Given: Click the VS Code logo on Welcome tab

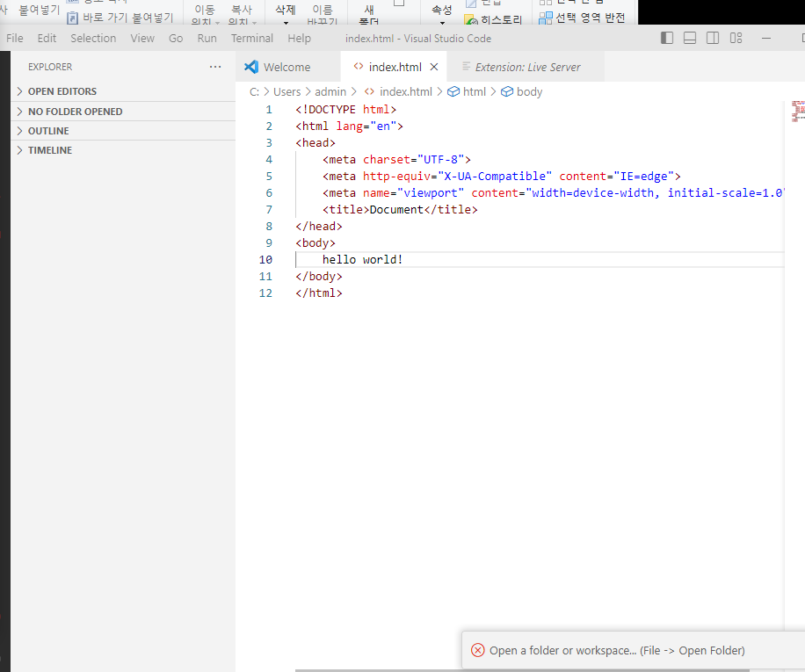Looking at the screenshot, I should [x=251, y=67].
